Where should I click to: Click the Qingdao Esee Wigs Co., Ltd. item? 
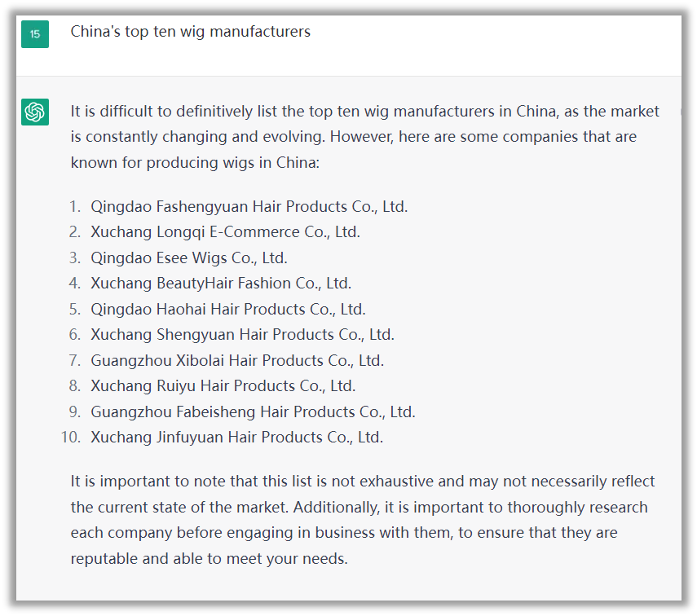[188, 257]
